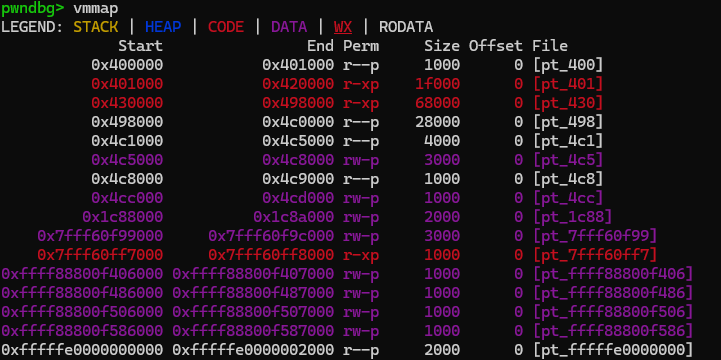
Task: Click the CODE legend label
Action: pyautogui.click(x=226, y=27)
